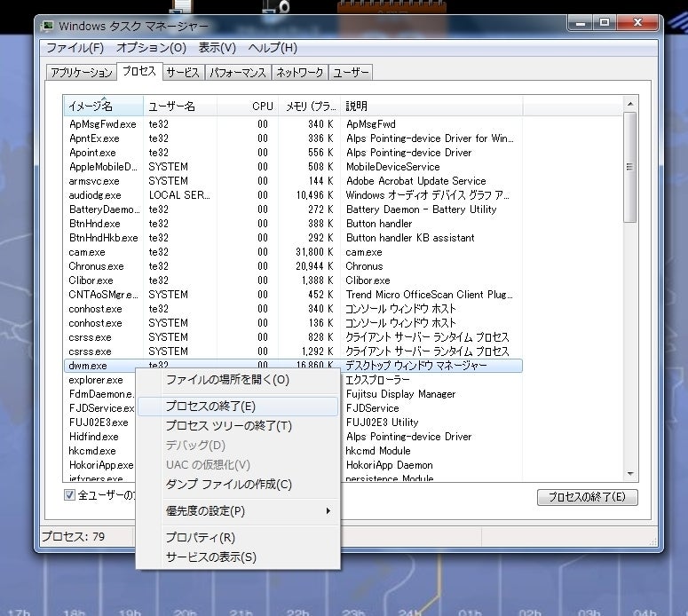
Task: Open the オプション(O) menu
Action: tap(152, 47)
